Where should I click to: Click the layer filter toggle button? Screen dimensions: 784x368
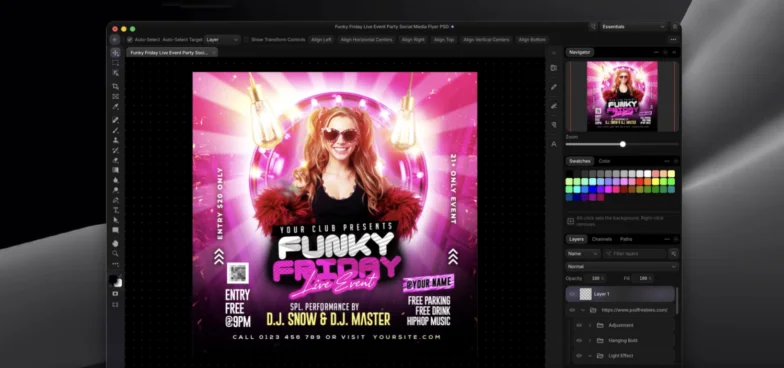point(674,254)
